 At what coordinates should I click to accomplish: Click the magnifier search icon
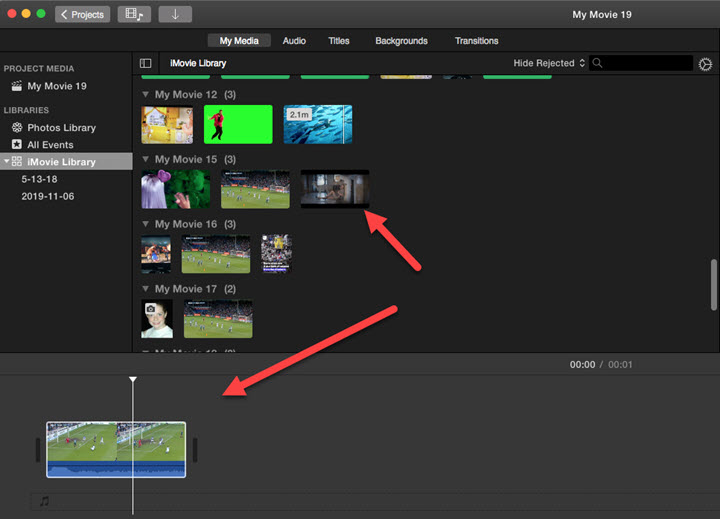(597, 63)
